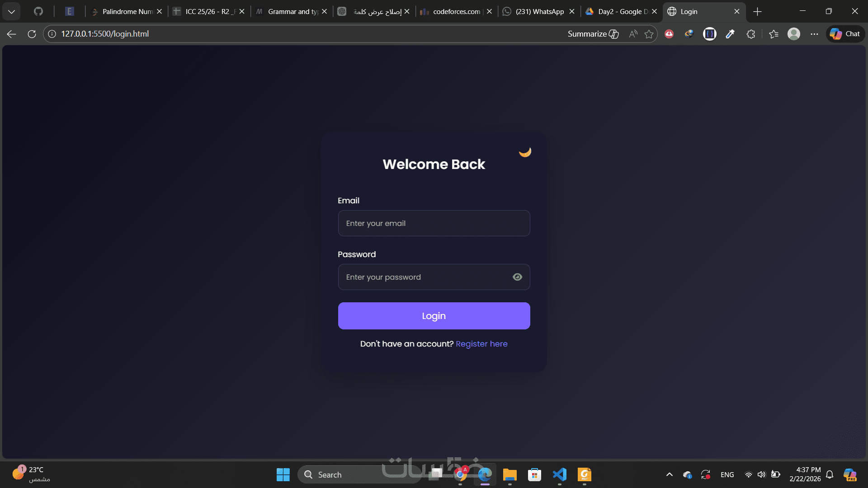Expand the tab search dropdown arrow

click(11, 11)
